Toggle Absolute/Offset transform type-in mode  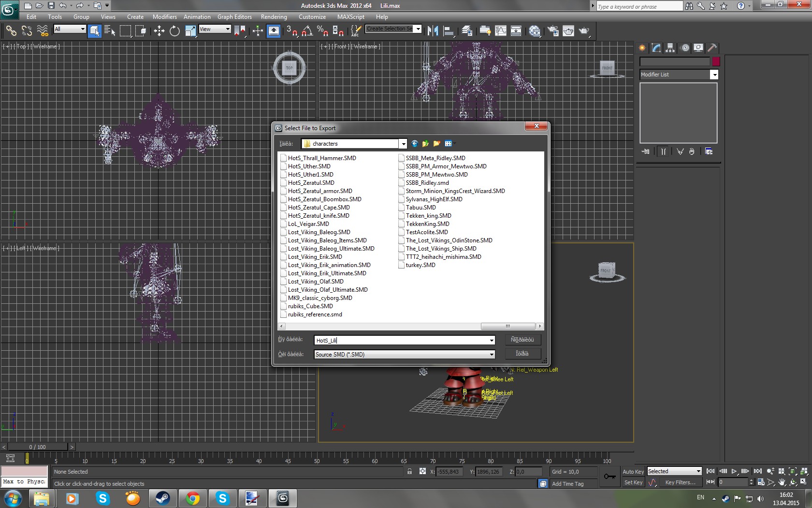click(x=423, y=472)
